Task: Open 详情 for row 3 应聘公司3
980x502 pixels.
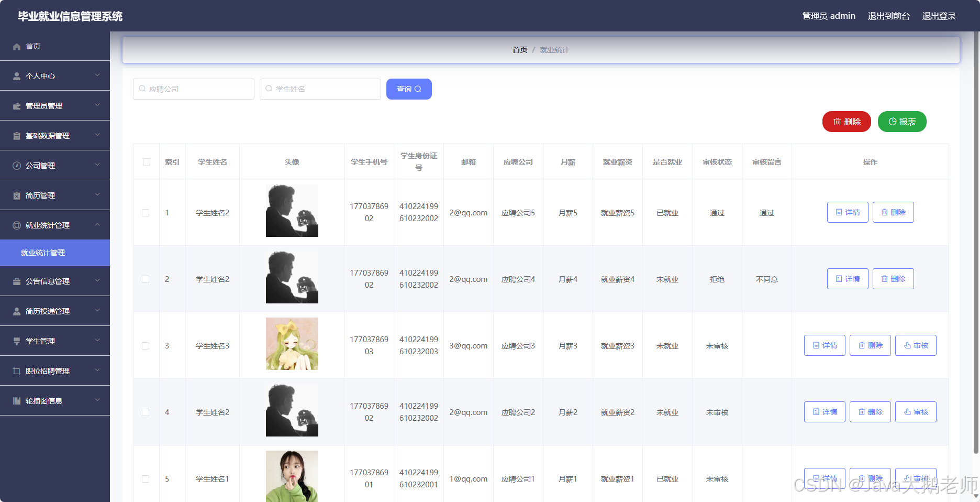Action: tap(825, 345)
